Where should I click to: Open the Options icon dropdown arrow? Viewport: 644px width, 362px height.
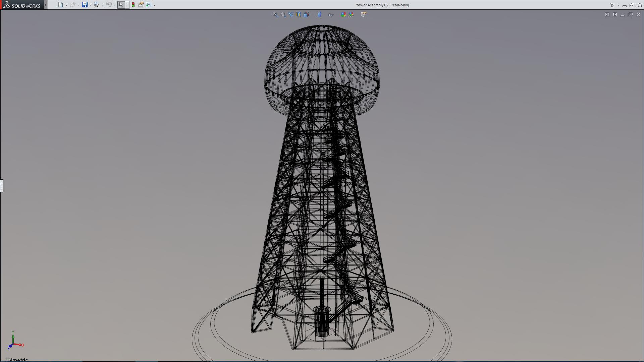154,5
